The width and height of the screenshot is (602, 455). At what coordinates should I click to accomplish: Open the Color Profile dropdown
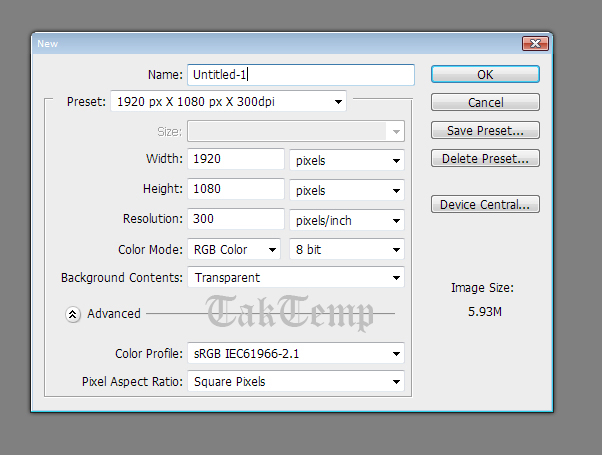pos(296,353)
